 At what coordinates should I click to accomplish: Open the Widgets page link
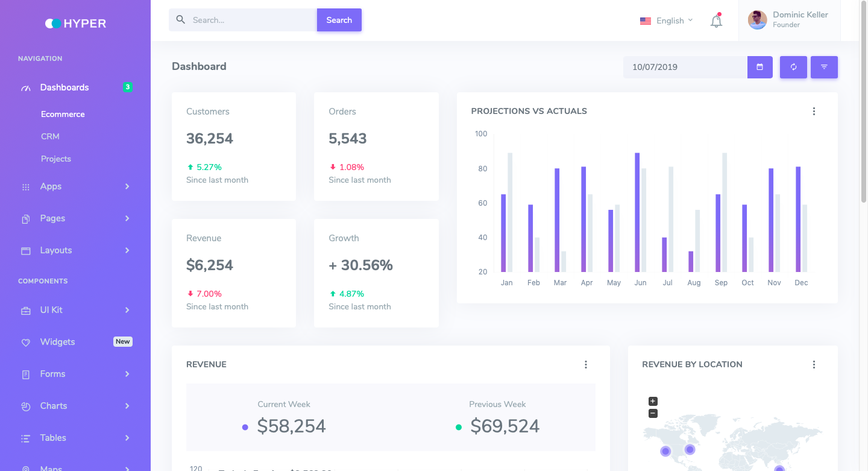click(x=58, y=342)
